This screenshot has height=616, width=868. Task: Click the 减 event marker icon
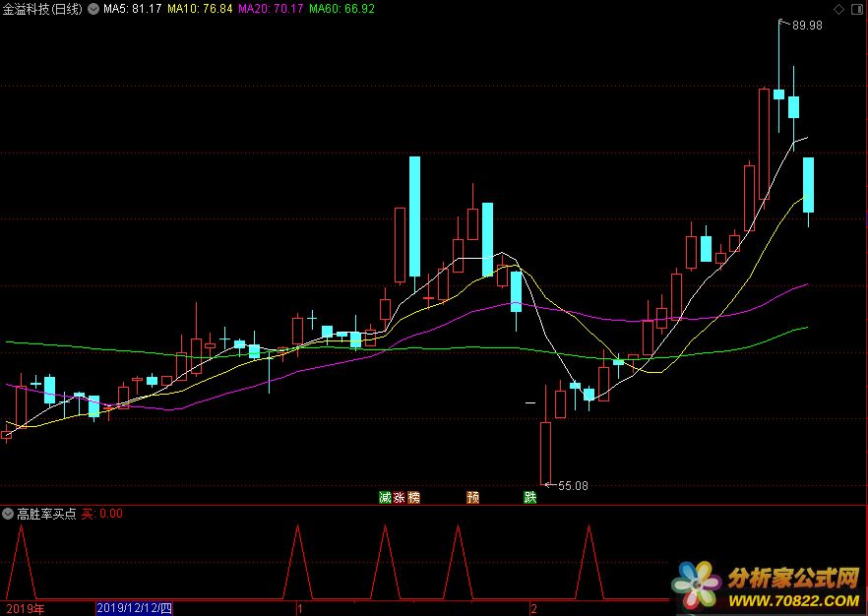385,498
